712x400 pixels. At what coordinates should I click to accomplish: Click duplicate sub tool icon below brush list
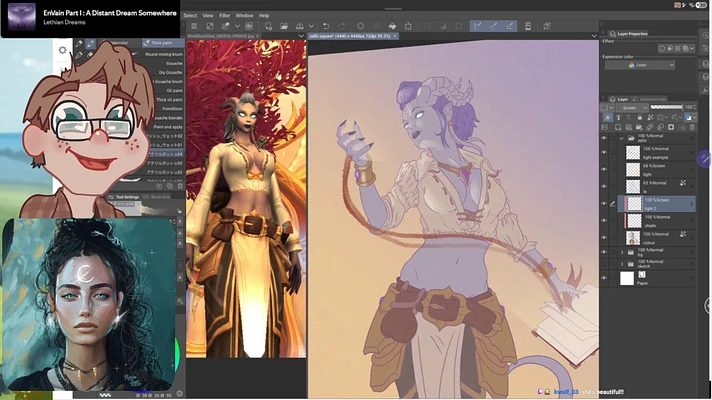(x=169, y=186)
